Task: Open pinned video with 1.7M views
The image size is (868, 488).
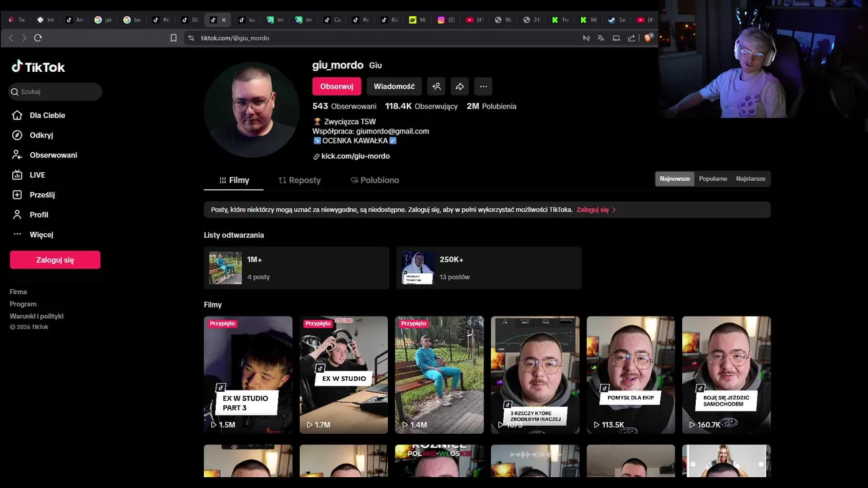Action: (x=344, y=375)
